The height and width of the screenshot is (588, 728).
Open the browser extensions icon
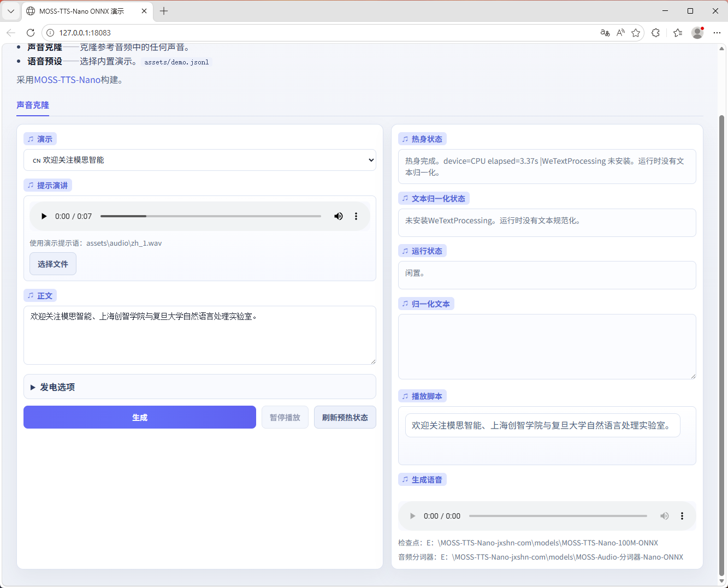[655, 33]
